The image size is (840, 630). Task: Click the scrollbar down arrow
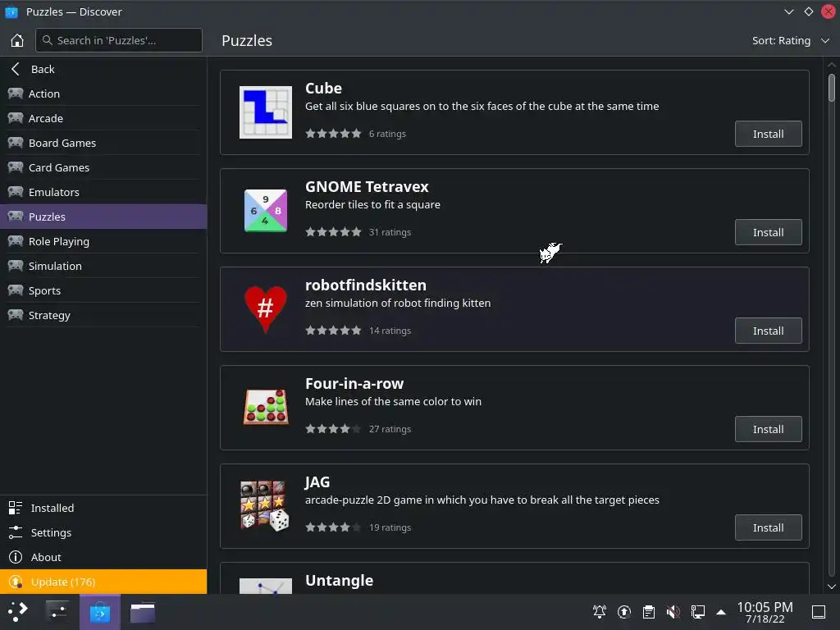pyautogui.click(x=832, y=587)
